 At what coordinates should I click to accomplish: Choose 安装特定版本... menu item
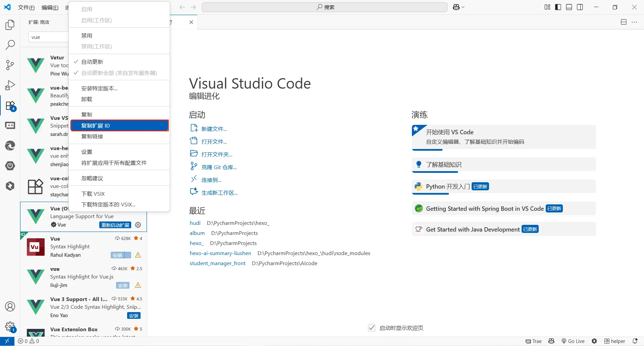pos(119,88)
